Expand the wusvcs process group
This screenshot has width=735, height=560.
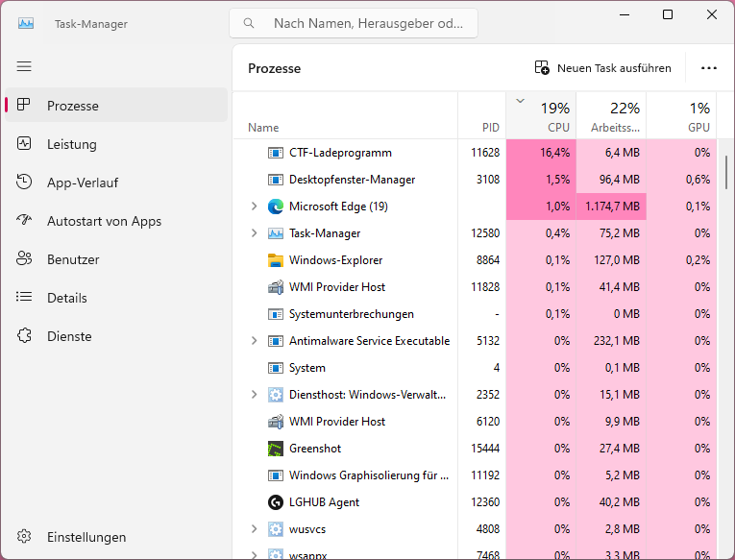click(x=254, y=529)
